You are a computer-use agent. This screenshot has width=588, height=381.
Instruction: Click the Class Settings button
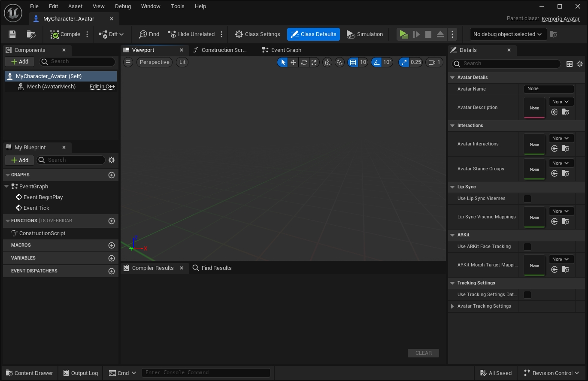[258, 34]
